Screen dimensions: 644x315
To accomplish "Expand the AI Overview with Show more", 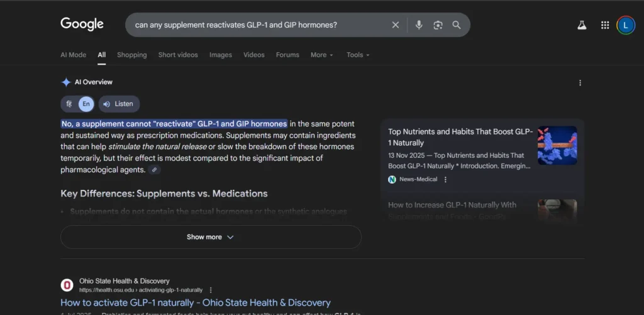I will pyautogui.click(x=211, y=237).
